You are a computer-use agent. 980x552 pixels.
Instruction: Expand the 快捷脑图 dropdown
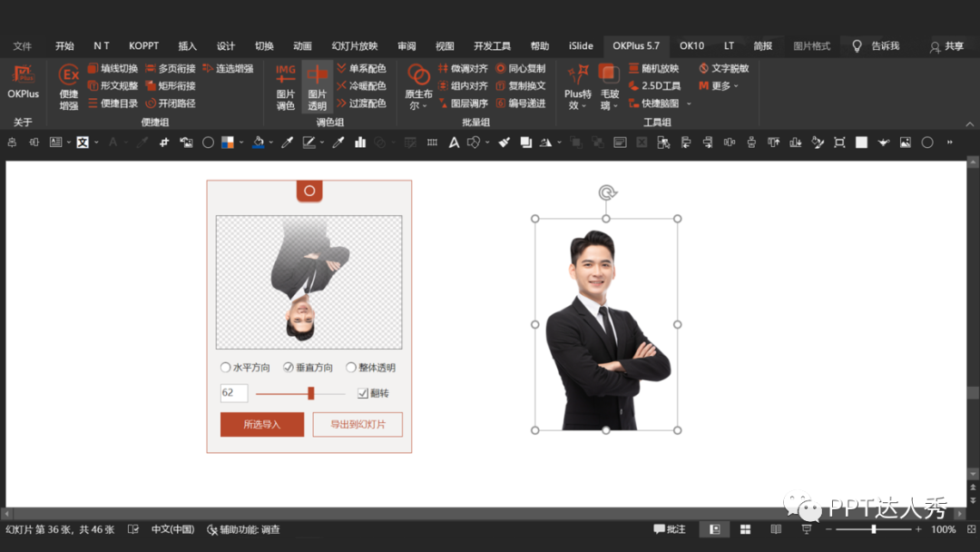(689, 103)
